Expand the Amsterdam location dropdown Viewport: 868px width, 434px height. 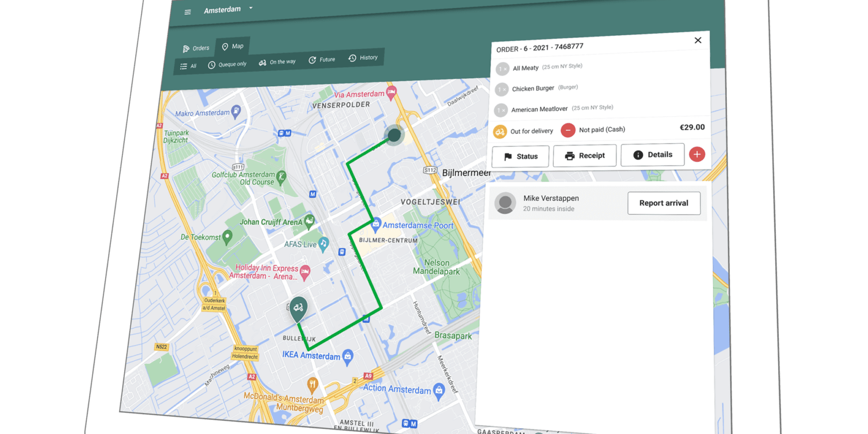251,8
